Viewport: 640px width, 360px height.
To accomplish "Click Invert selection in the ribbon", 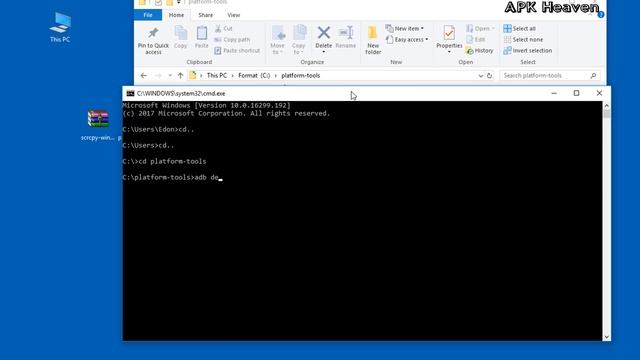I will (527, 51).
